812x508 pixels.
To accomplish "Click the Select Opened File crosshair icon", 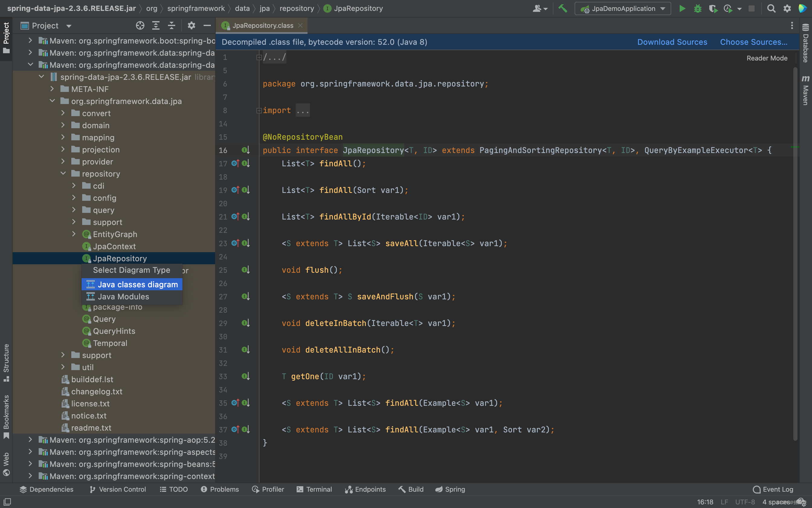I will 140,25.
